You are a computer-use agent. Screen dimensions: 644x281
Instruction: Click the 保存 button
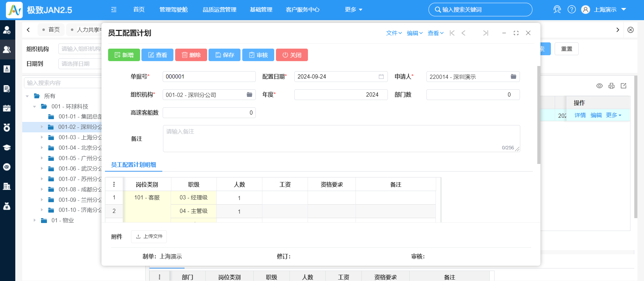(x=225, y=55)
